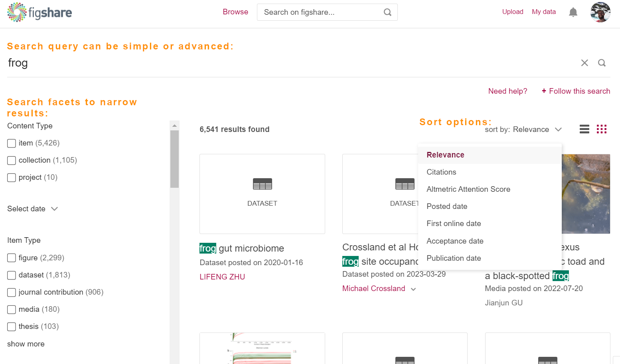Image resolution: width=620 pixels, height=364 pixels.
Task: Open notifications via the bell icon
Action: [573, 12]
